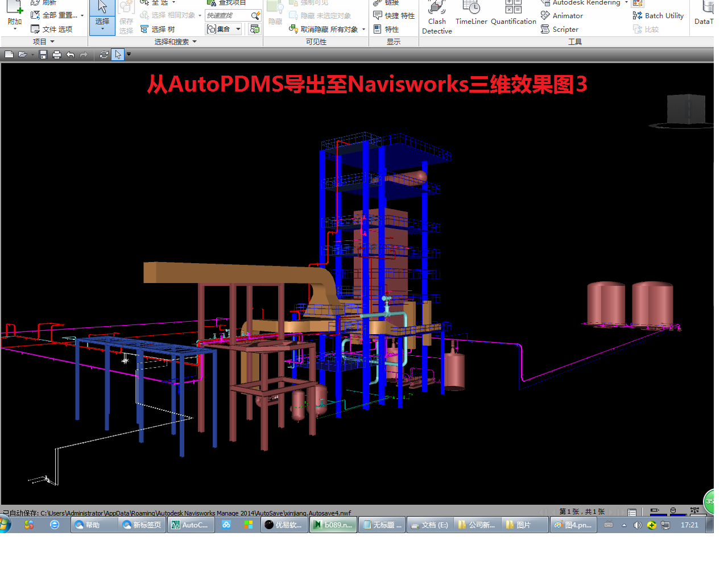Image resolution: width=728 pixels, height=582 pixels.
Task: Open the Selection Tree (选择 树)
Action: 158,29
